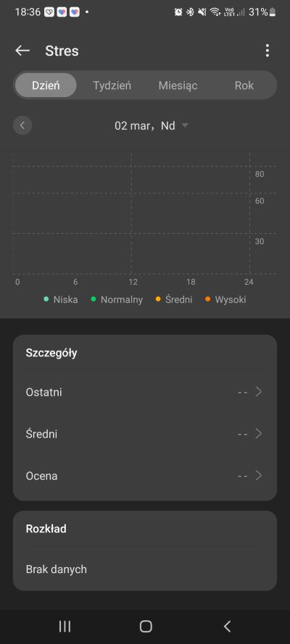290x644 pixels.
Task: Open the three-dot overflow menu
Action: tap(268, 51)
